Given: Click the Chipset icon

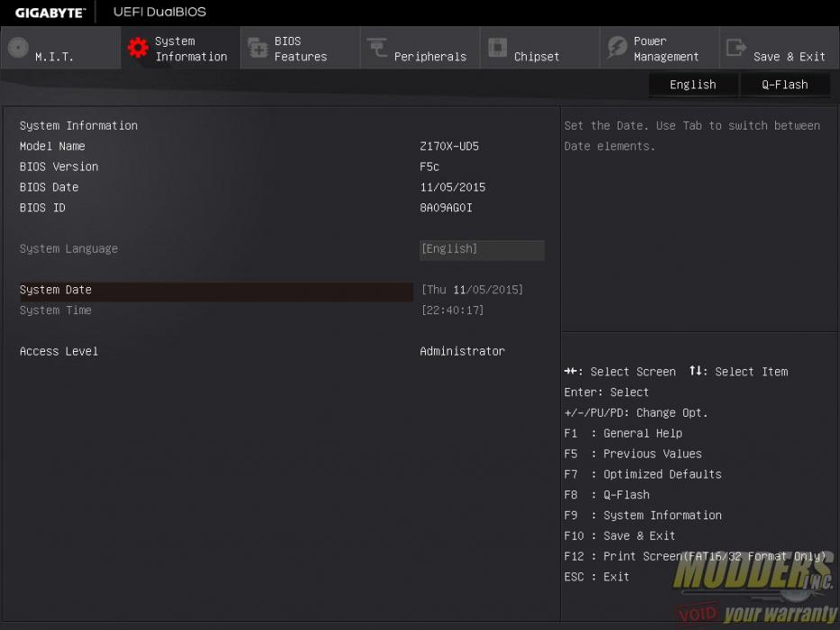Looking at the screenshot, I should click(x=498, y=47).
